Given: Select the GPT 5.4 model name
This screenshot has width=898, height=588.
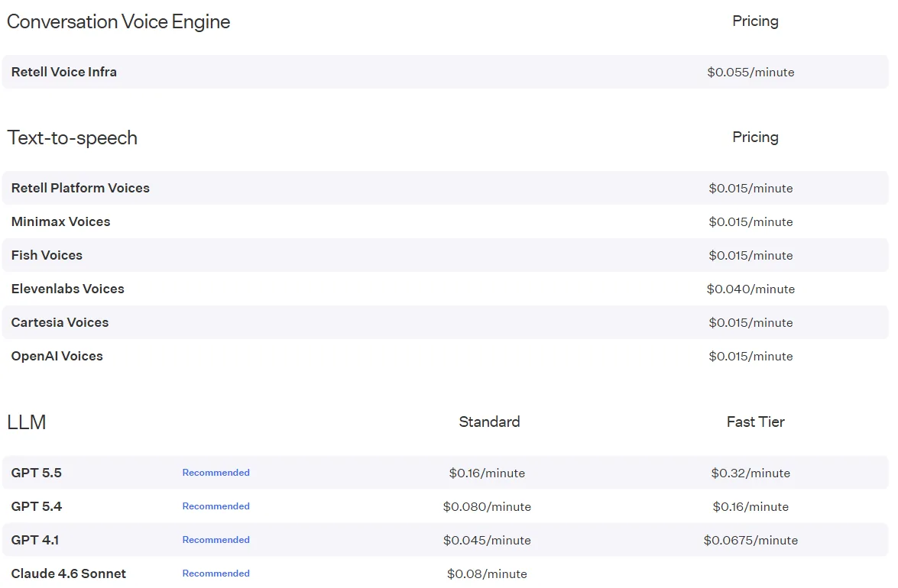Looking at the screenshot, I should 37,507.
